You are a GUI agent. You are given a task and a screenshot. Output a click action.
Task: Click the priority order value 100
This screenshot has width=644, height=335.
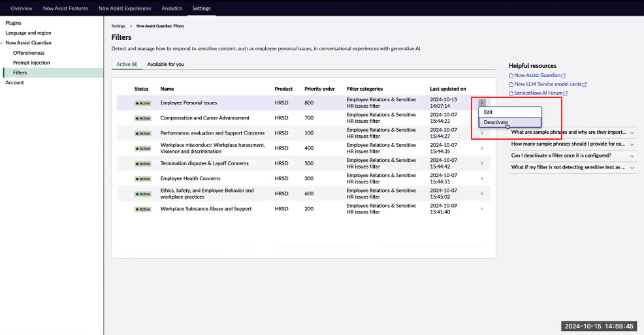(309, 133)
